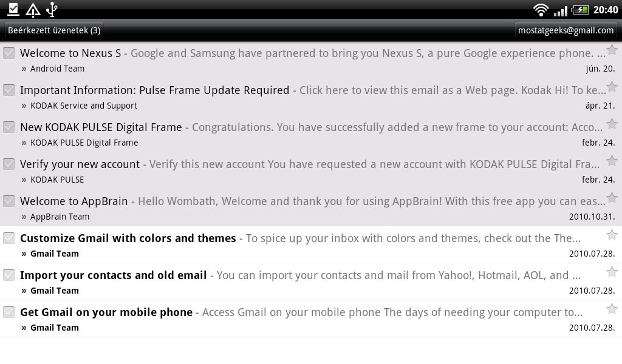
Task: Open the Beérkezett üzenetek (3) label selector
Action: pos(54,30)
